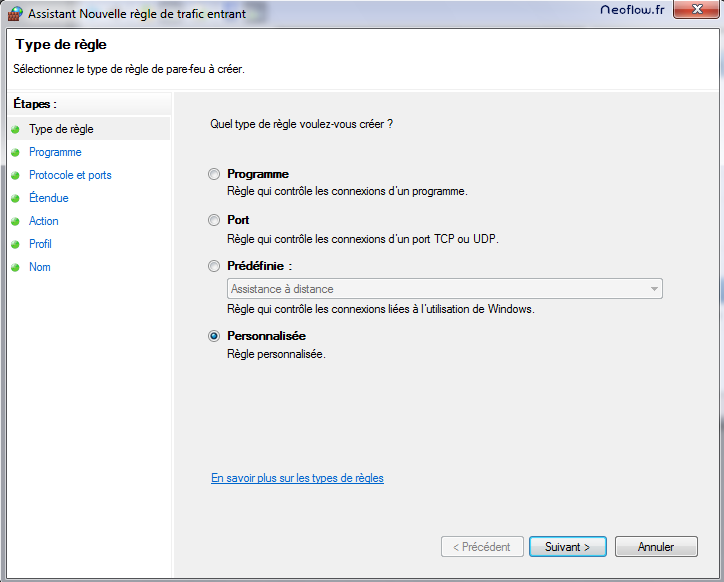
Task: Click the green bullet beside Protocole et ports
Action: (15, 176)
